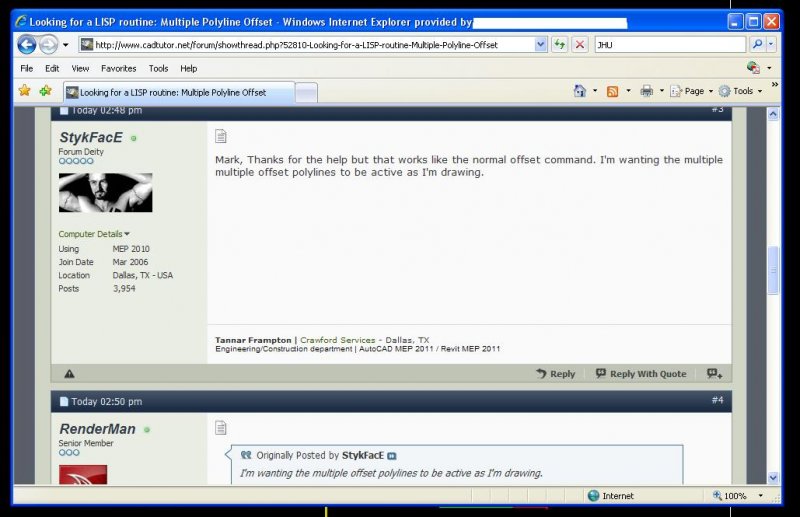The height and width of the screenshot is (517, 800).
Task: Click StykFacE name in quote header
Action: 363,455
